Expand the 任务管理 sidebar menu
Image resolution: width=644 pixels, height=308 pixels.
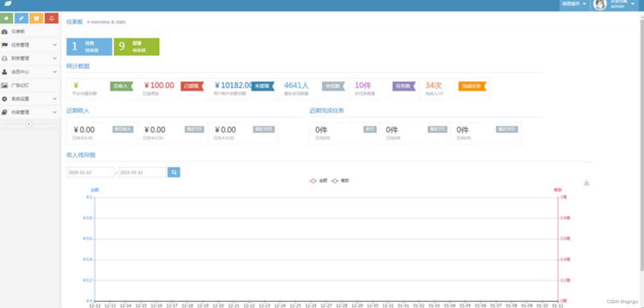click(x=30, y=45)
